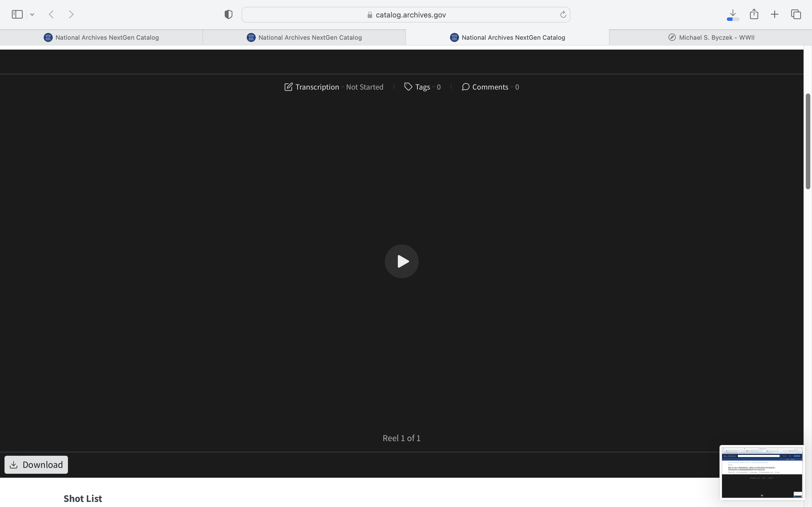The image size is (812, 507).
Task: Go back to the previous page
Action: [51, 14]
